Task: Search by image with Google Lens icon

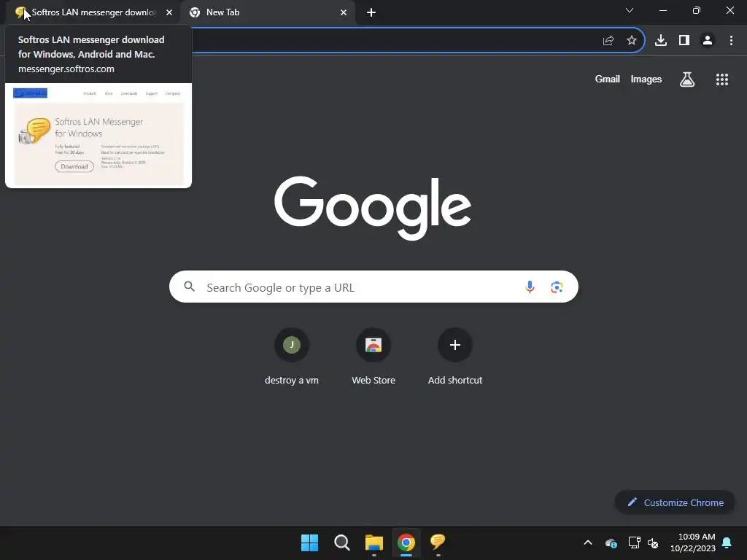Action: pyautogui.click(x=557, y=287)
